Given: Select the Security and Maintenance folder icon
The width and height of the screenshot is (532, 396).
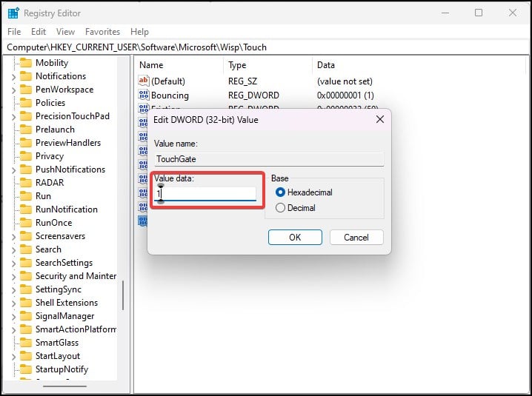Looking at the screenshot, I should tap(26, 276).
